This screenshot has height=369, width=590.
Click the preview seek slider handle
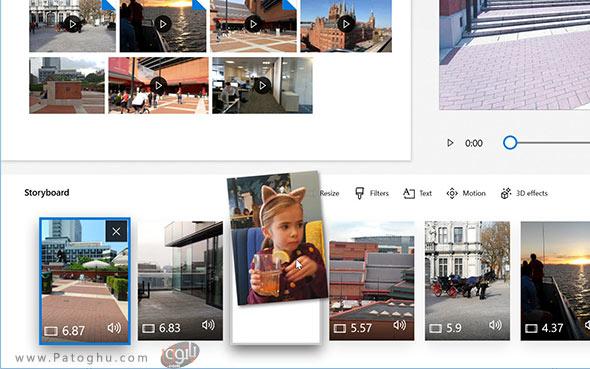coord(510,143)
